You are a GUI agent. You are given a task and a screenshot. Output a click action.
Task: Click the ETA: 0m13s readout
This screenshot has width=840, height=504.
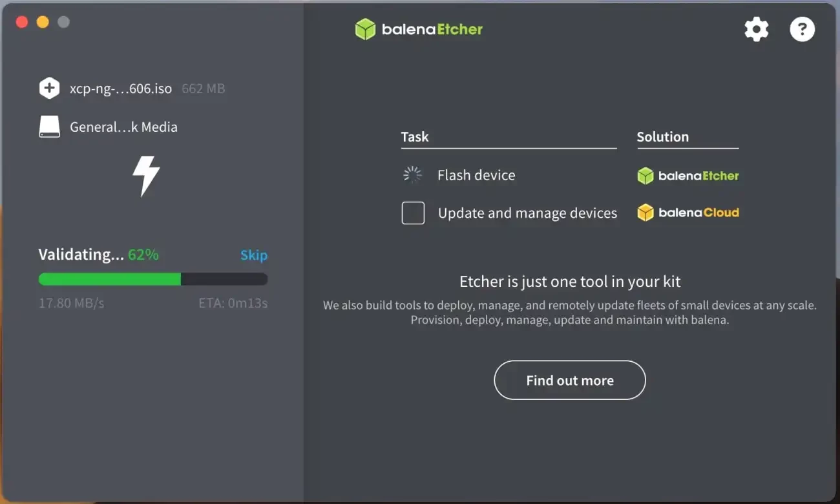233,303
